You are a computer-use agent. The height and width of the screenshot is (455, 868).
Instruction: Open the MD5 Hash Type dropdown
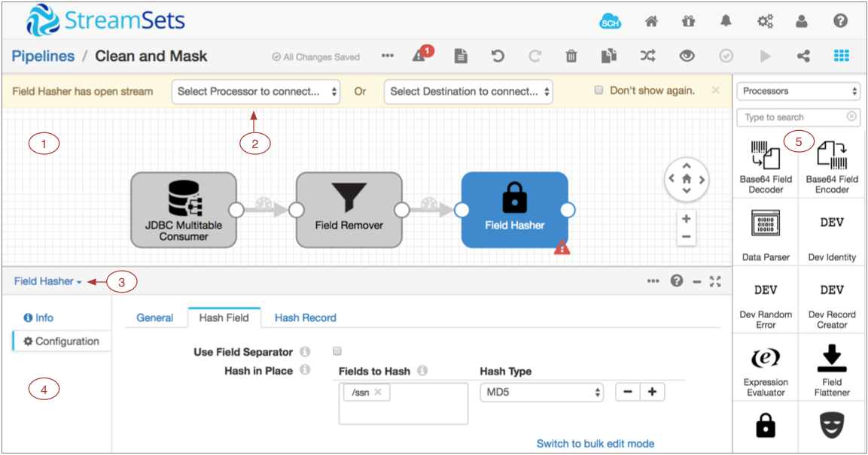(x=542, y=392)
